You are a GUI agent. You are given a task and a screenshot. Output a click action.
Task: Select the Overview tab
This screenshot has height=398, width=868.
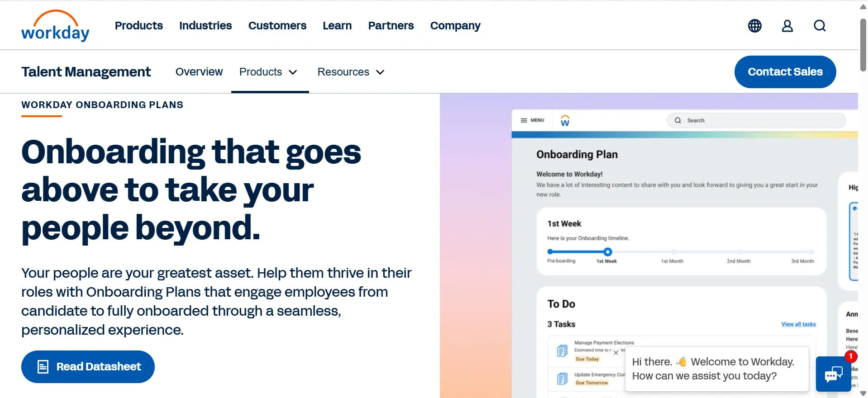[x=199, y=72]
